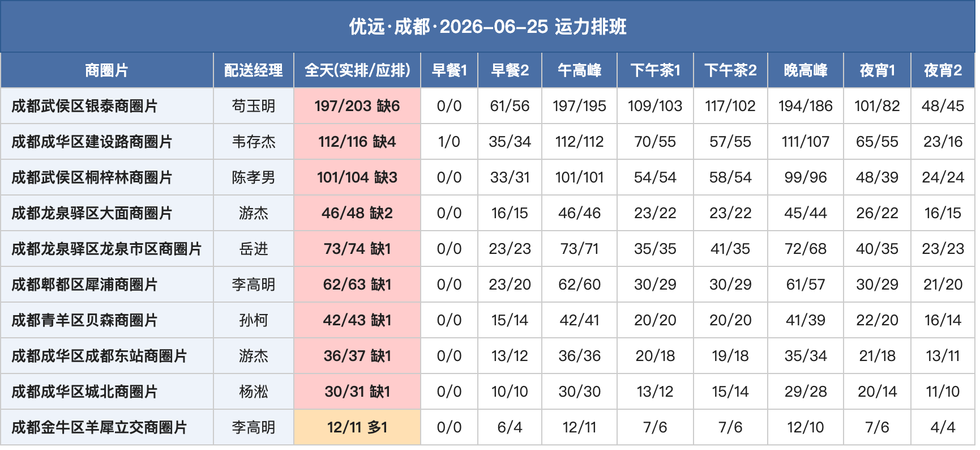
Task: Select the 1/0 cell under 早餐1
Action: pyautogui.click(x=449, y=142)
